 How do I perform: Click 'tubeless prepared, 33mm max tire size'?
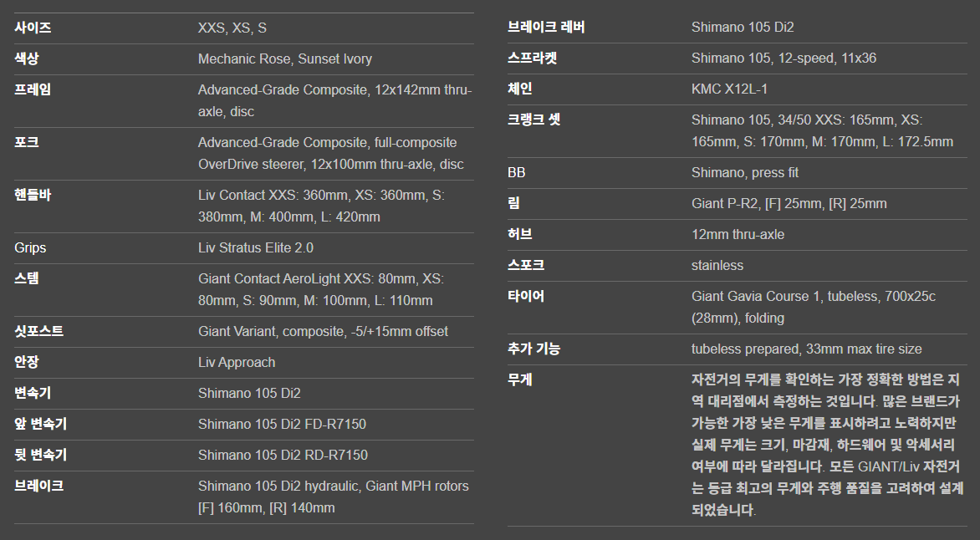(x=806, y=349)
